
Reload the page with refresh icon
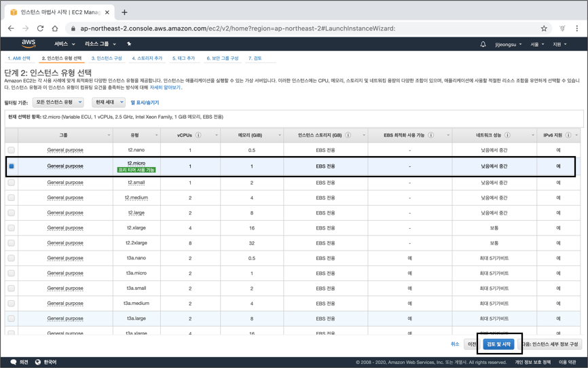click(x=40, y=29)
